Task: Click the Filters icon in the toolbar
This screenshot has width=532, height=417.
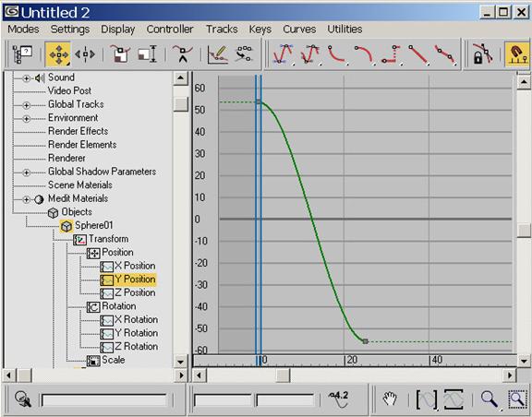Action: click(x=22, y=54)
